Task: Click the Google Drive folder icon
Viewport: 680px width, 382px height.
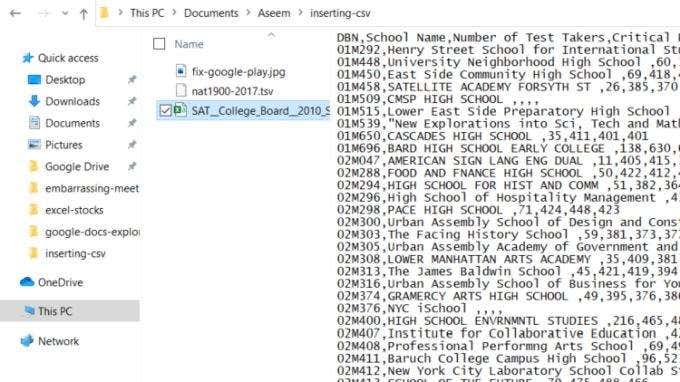Action: (33, 166)
